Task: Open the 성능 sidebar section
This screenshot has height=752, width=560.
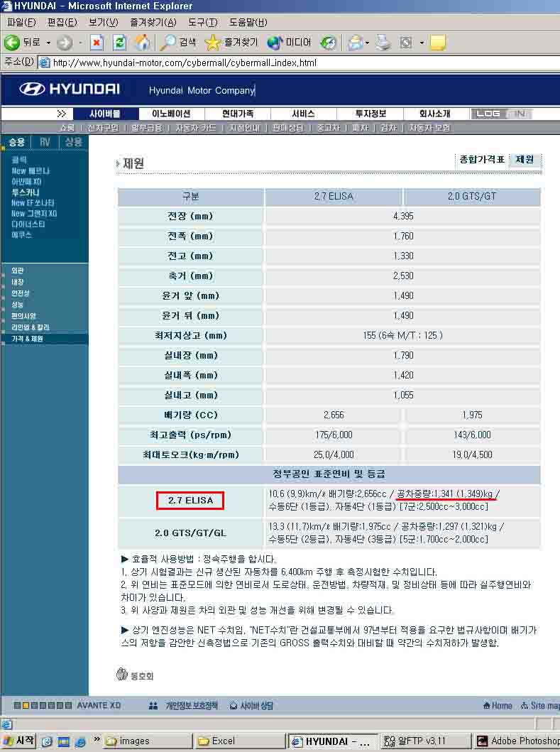Action: tap(18, 305)
